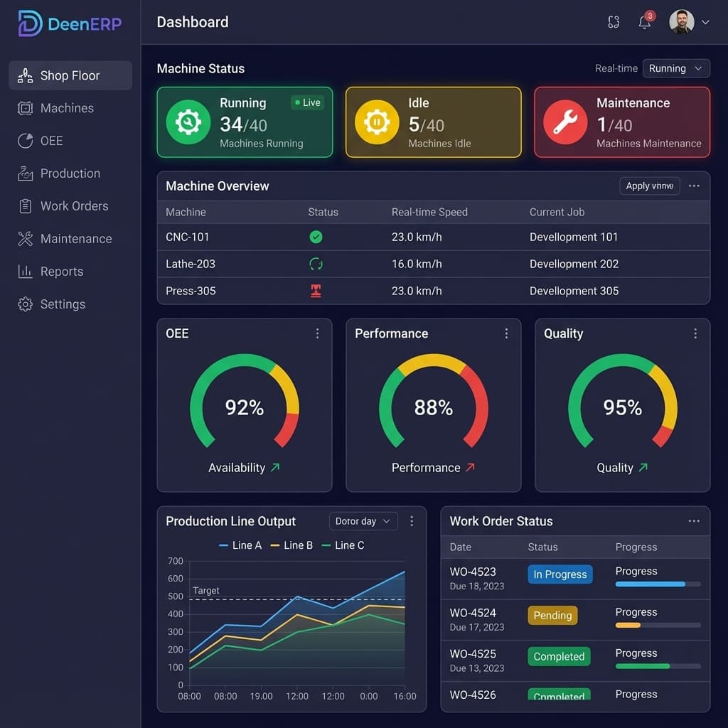This screenshot has height=728, width=728.
Task: Click the user profile avatar
Action: click(681, 22)
